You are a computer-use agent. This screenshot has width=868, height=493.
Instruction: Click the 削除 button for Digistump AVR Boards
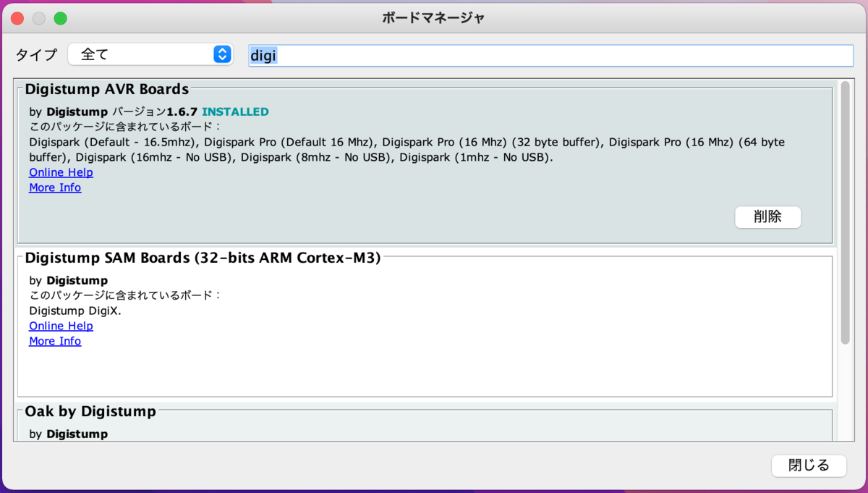point(767,216)
